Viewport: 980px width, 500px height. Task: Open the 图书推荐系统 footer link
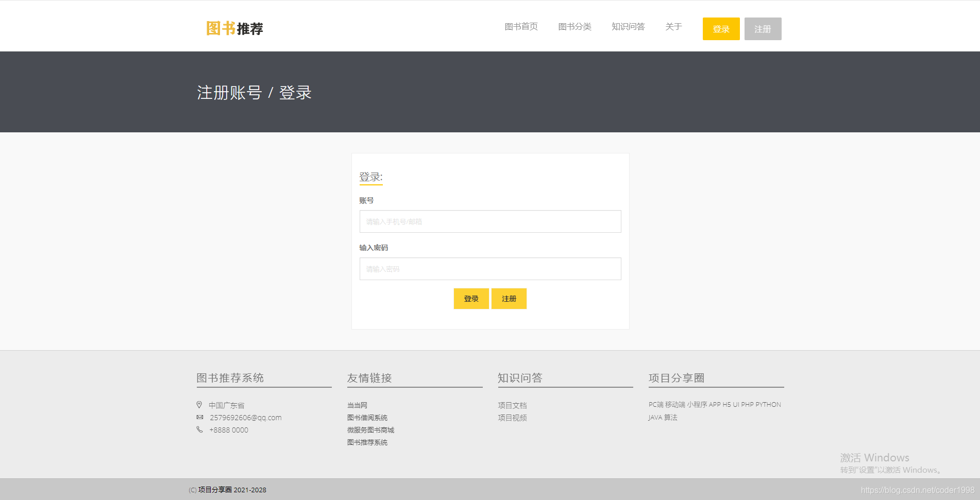(x=367, y=442)
